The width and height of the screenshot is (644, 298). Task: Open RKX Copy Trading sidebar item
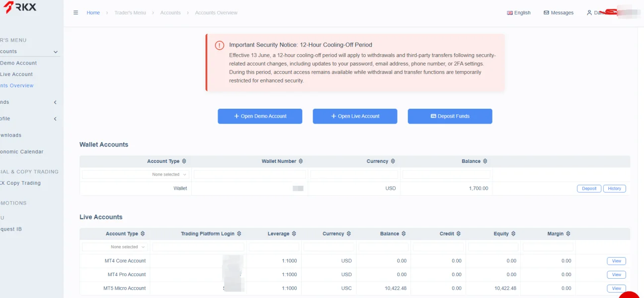[x=20, y=183]
